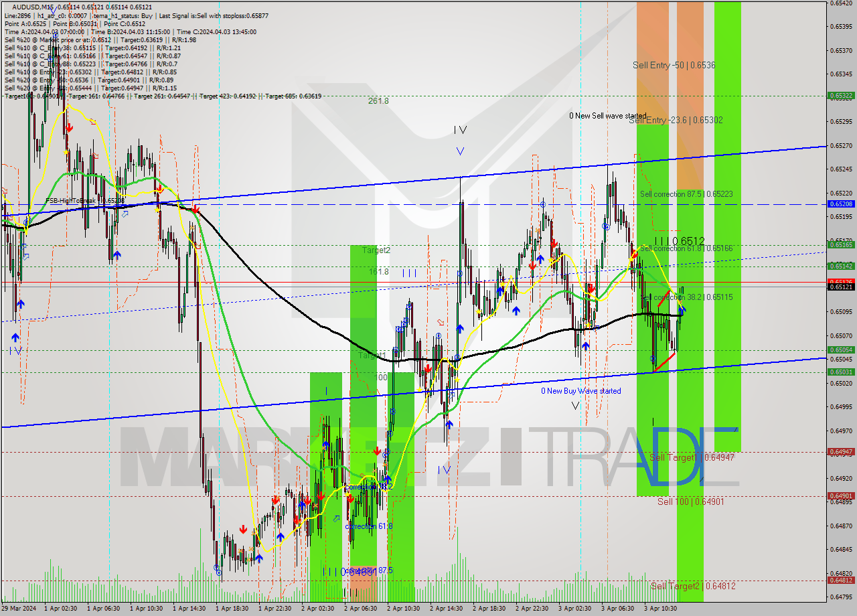Click the 0.64870 price scale value
This screenshot has width=857, height=616.
pyautogui.click(x=841, y=526)
